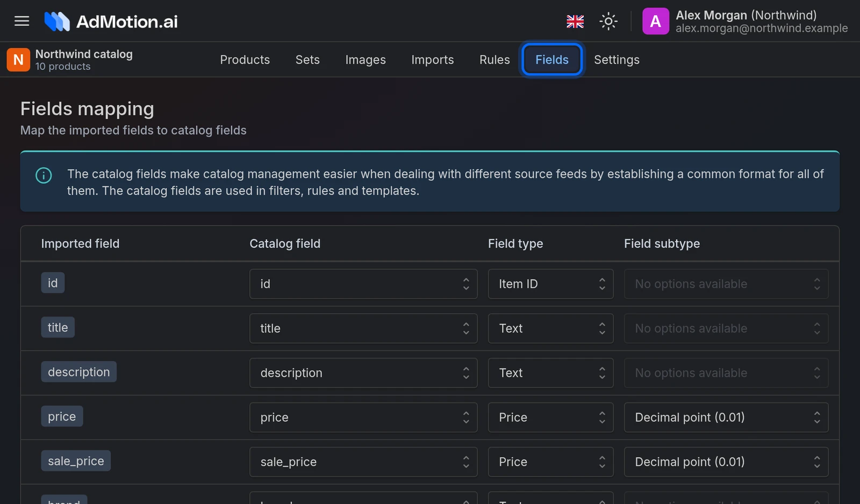Switch to the Rules tab
Image resolution: width=860 pixels, height=504 pixels.
[494, 60]
